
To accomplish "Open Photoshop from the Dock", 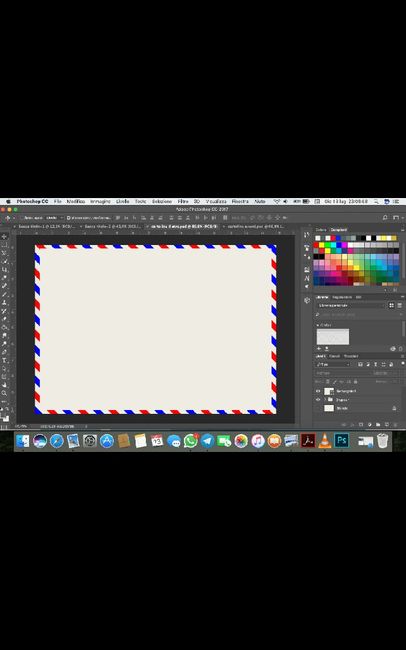I will 342,440.
